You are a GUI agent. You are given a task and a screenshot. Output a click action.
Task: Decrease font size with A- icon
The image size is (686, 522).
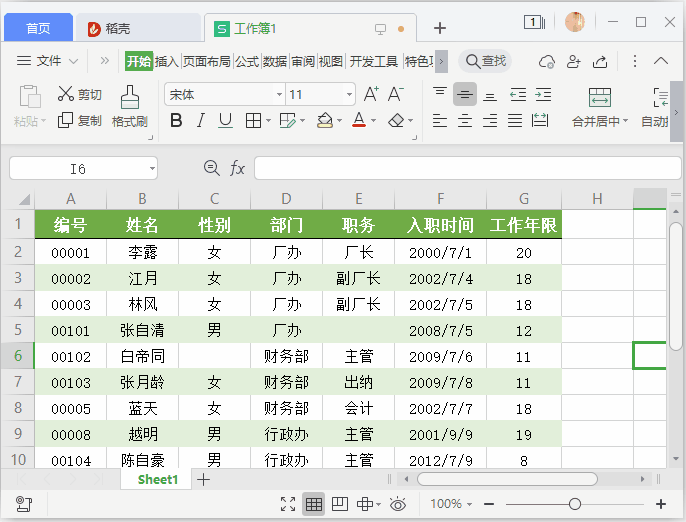(396, 94)
